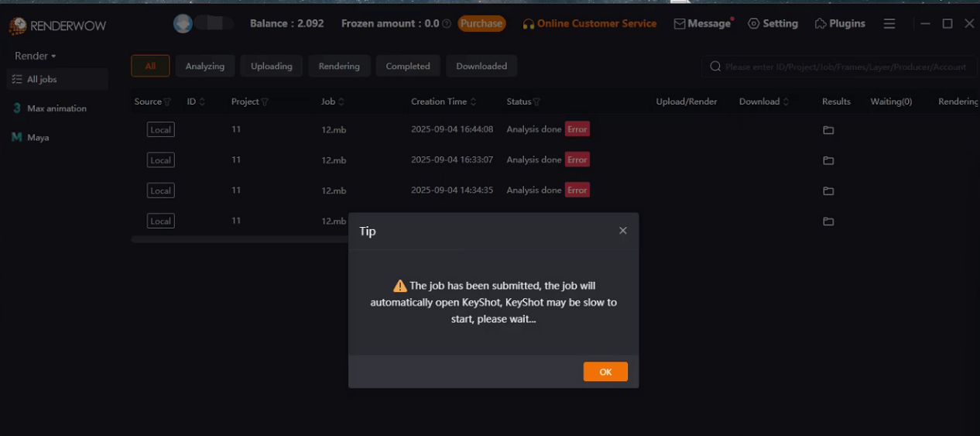Screen dimensions: 980x436
Task: Sort by Download column
Action: [786, 102]
